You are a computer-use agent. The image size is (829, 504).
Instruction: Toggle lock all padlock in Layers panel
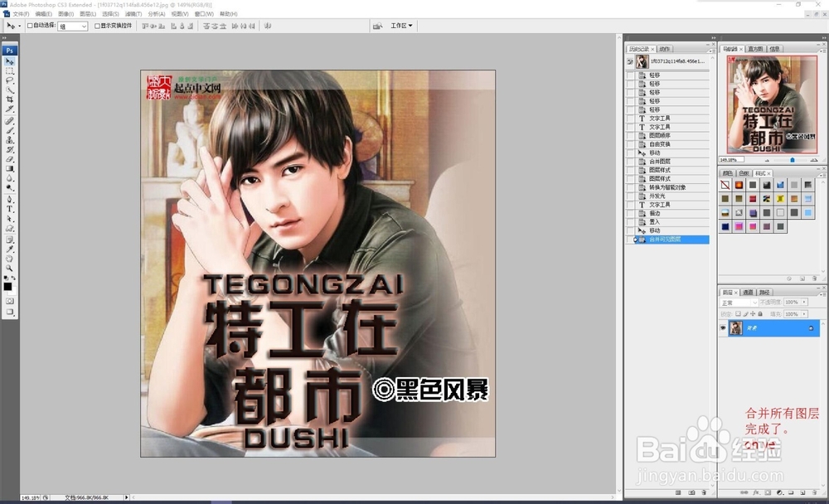click(x=760, y=313)
